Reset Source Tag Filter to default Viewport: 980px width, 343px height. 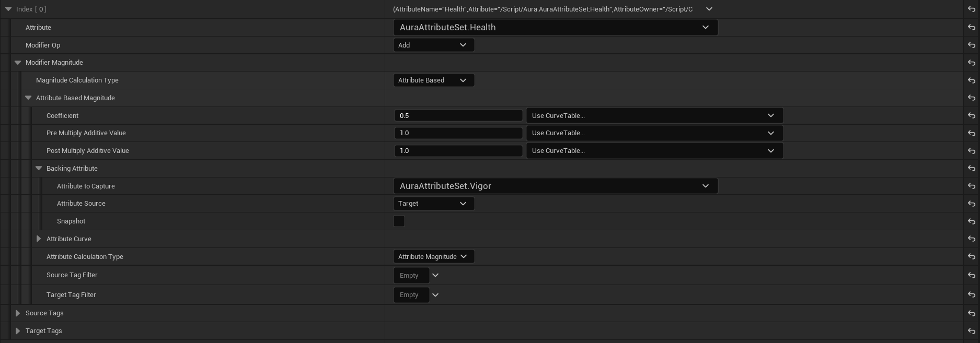pos(972,275)
